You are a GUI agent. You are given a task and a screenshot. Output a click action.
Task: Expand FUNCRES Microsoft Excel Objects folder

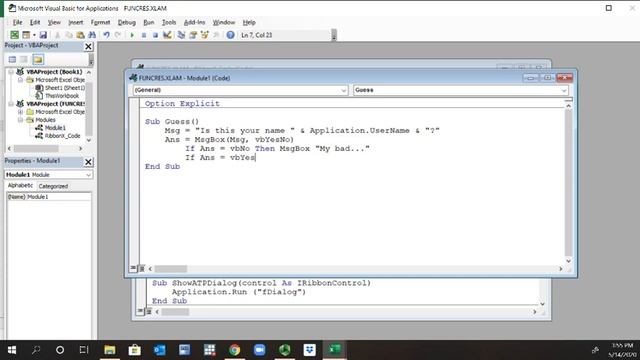tap(20, 112)
